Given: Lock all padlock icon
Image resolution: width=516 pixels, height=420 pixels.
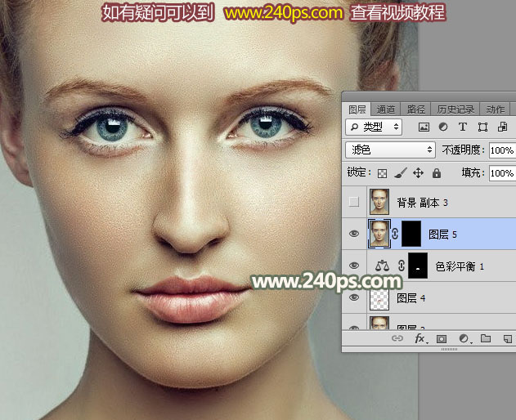Looking at the screenshot, I should point(437,172).
